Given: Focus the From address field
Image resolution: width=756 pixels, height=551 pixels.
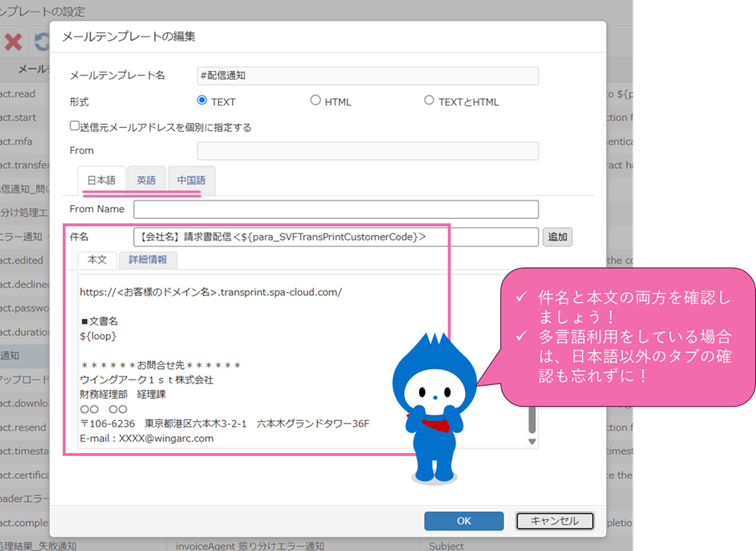Looking at the screenshot, I should [x=368, y=151].
